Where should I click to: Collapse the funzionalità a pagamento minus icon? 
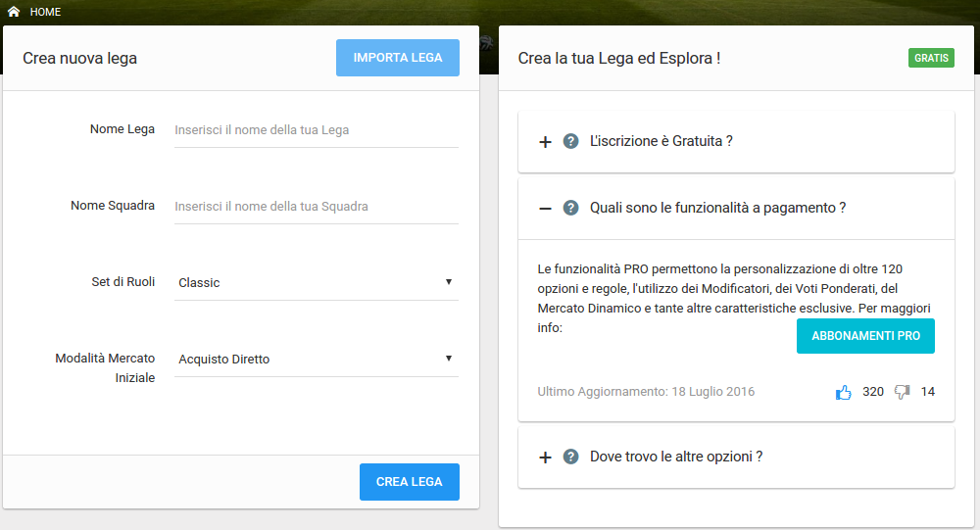(x=546, y=208)
